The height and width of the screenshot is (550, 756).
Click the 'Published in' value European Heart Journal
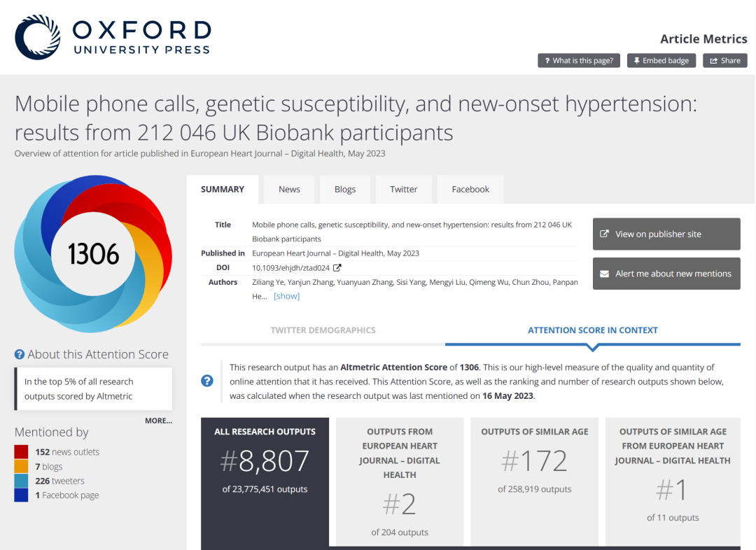pyautogui.click(x=335, y=253)
